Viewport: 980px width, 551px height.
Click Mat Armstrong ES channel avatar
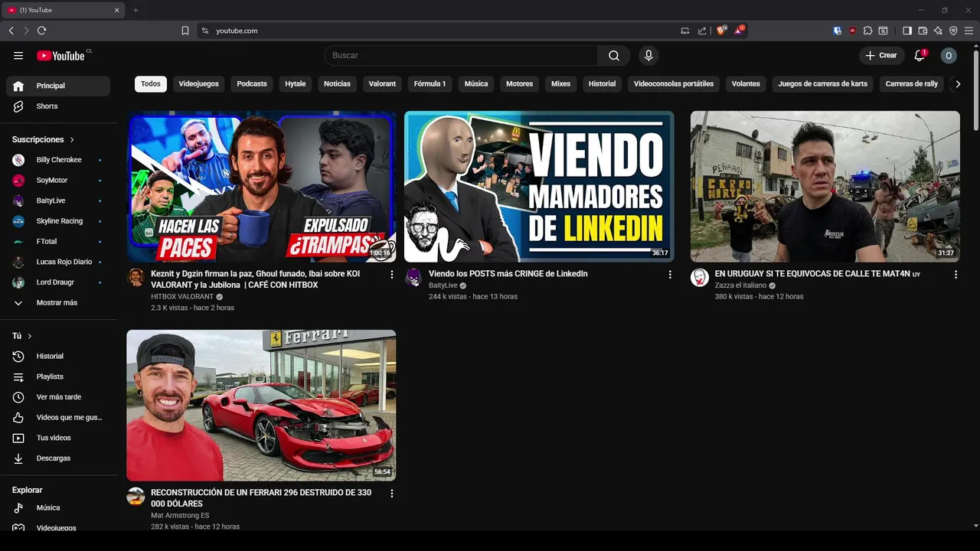(x=136, y=496)
